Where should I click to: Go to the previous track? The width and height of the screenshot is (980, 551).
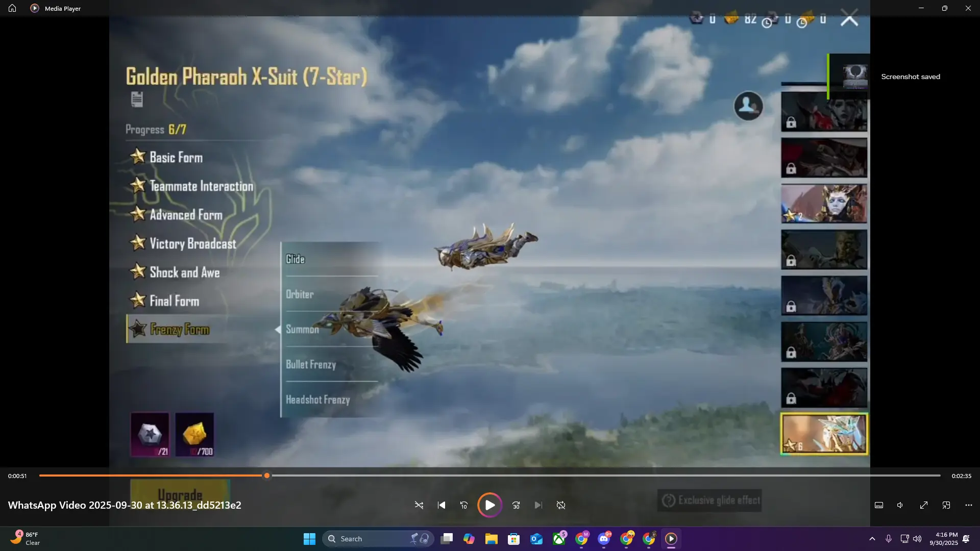(442, 505)
